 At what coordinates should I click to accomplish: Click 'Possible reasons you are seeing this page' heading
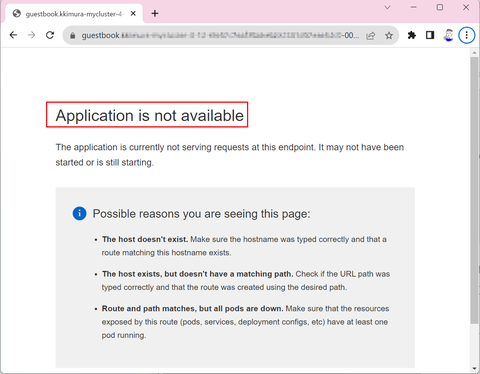tap(201, 214)
